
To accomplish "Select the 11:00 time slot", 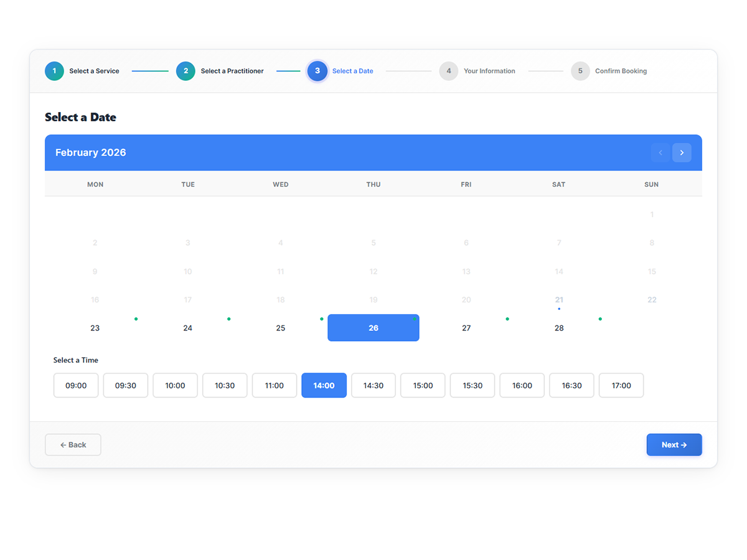I will (275, 385).
